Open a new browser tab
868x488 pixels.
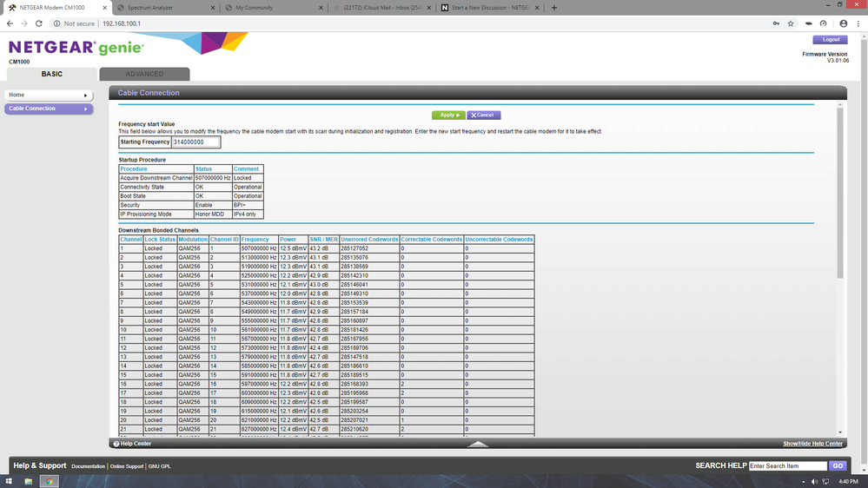(554, 8)
